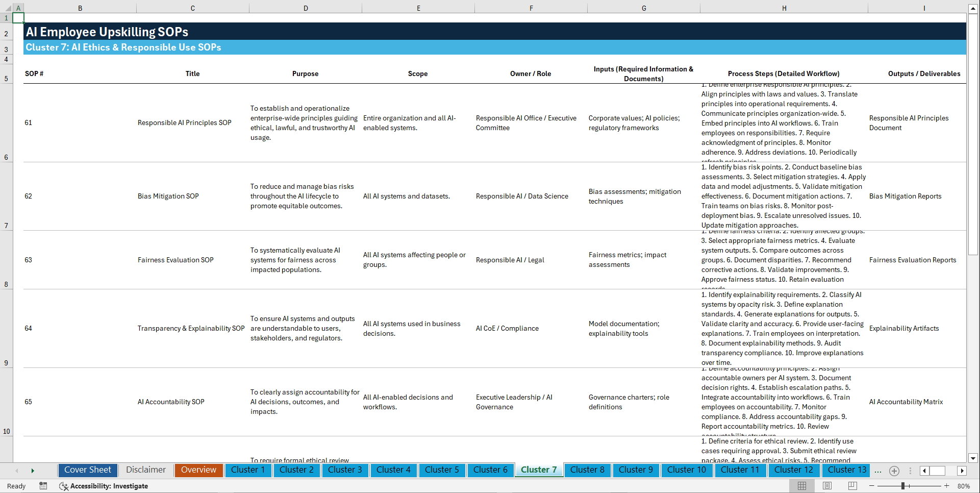
Task: Switch to the Cluster 8 tab
Action: click(x=587, y=470)
